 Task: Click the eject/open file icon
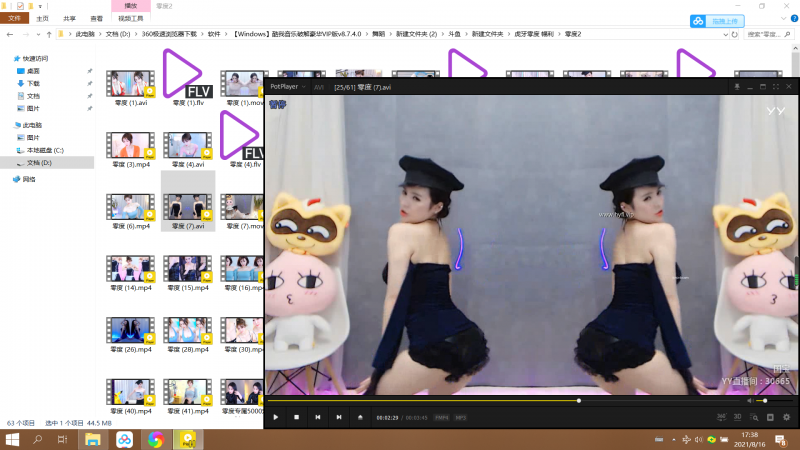(360, 417)
